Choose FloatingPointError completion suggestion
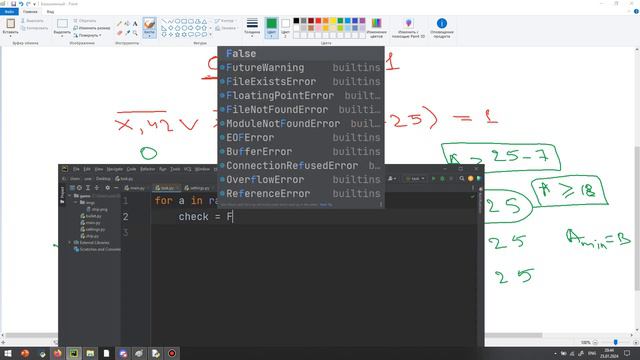The width and height of the screenshot is (640, 360). pos(301,96)
